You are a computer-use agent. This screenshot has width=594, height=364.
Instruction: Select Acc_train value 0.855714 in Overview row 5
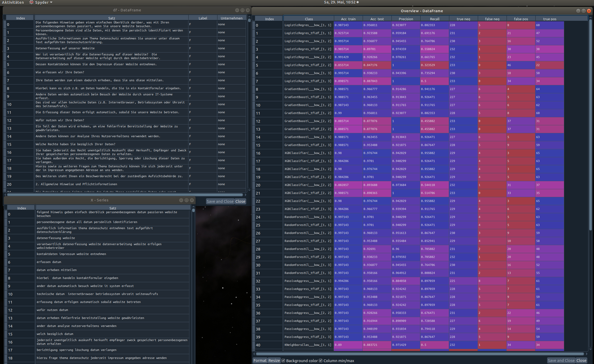tap(348, 65)
